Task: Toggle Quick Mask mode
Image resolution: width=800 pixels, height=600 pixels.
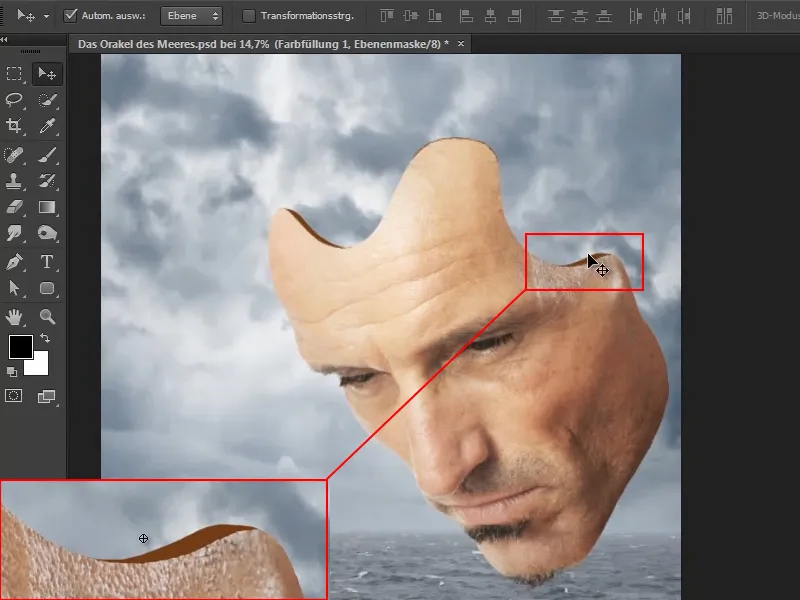Action: [x=14, y=396]
